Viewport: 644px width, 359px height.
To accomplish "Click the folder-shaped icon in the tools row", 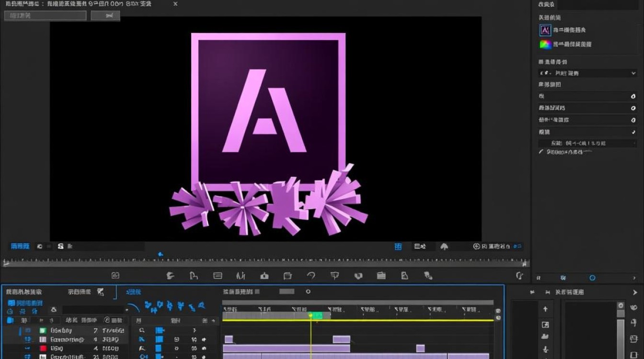I will tap(287, 276).
